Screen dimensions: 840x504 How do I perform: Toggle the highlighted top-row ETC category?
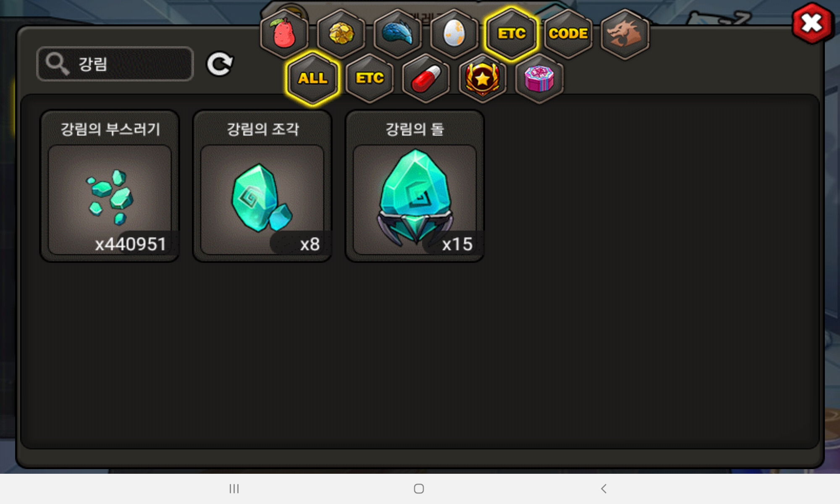(x=512, y=34)
